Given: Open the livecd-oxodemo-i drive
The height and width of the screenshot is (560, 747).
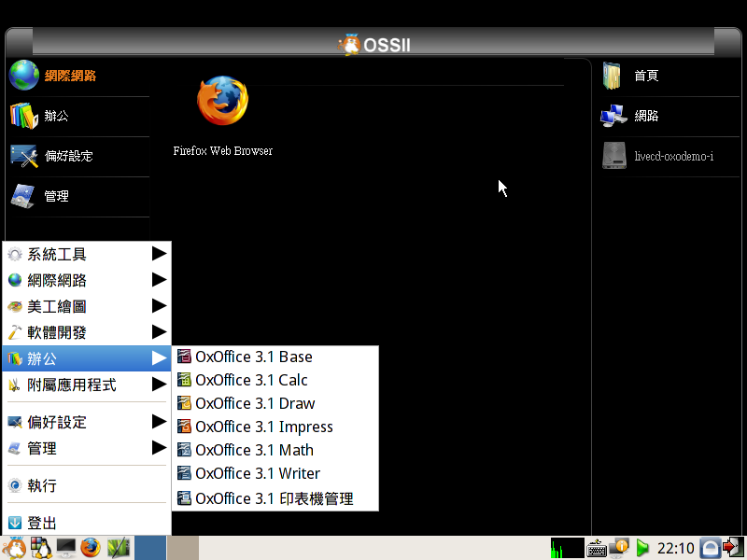Looking at the screenshot, I should coord(672,156).
